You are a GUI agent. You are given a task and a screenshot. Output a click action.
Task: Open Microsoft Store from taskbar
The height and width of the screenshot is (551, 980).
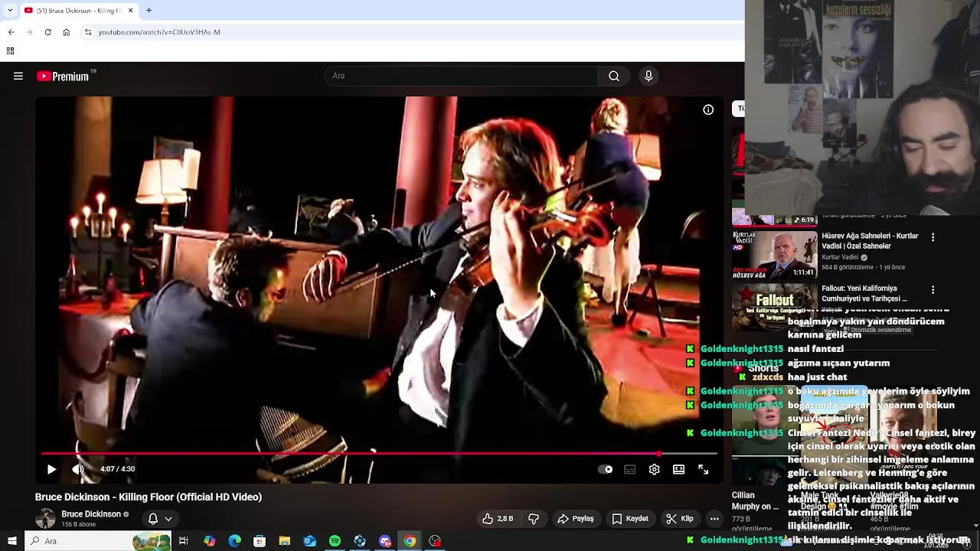click(260, 541)
